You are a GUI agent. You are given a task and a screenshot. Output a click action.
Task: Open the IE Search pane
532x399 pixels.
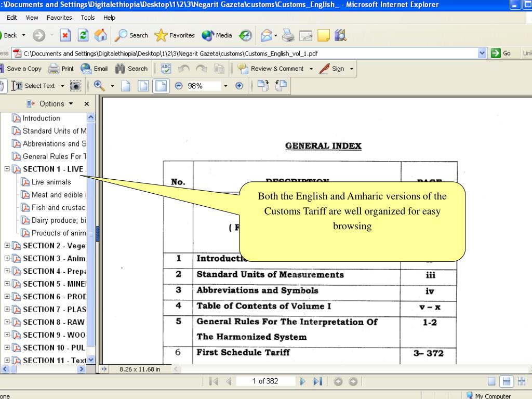(131, 35)
